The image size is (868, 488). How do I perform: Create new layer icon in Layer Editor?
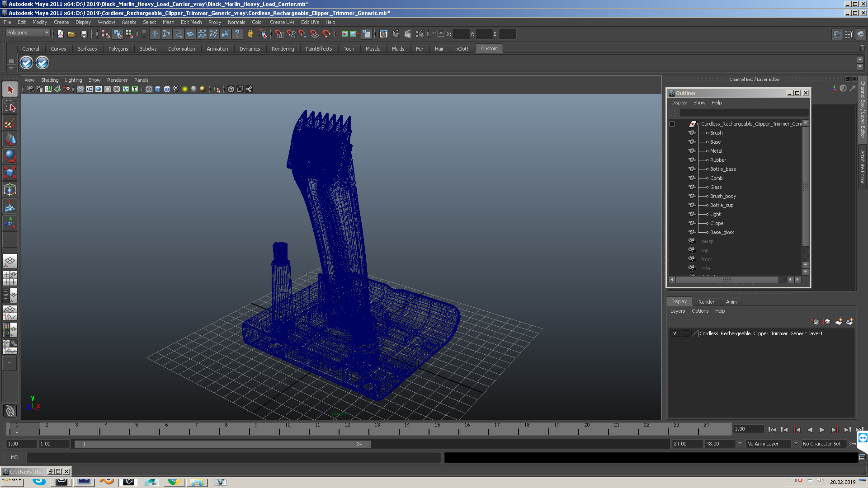click(x=838, y=322)
